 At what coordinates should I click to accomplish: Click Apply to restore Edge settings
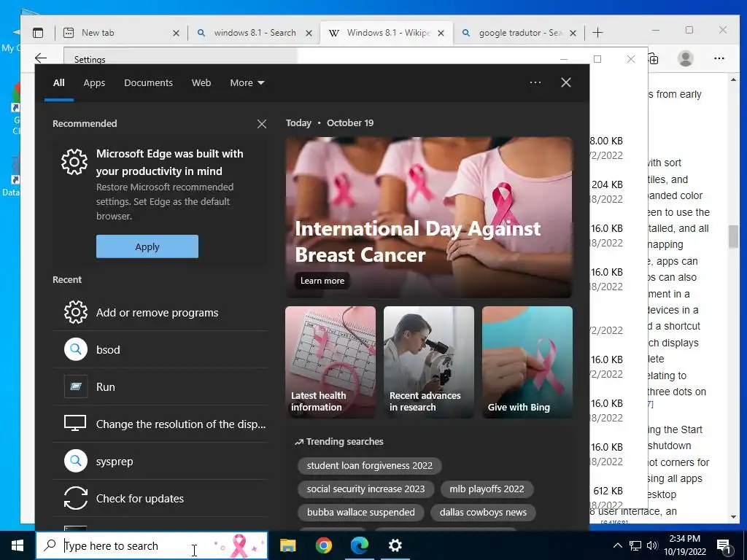(x=147, y=246)
